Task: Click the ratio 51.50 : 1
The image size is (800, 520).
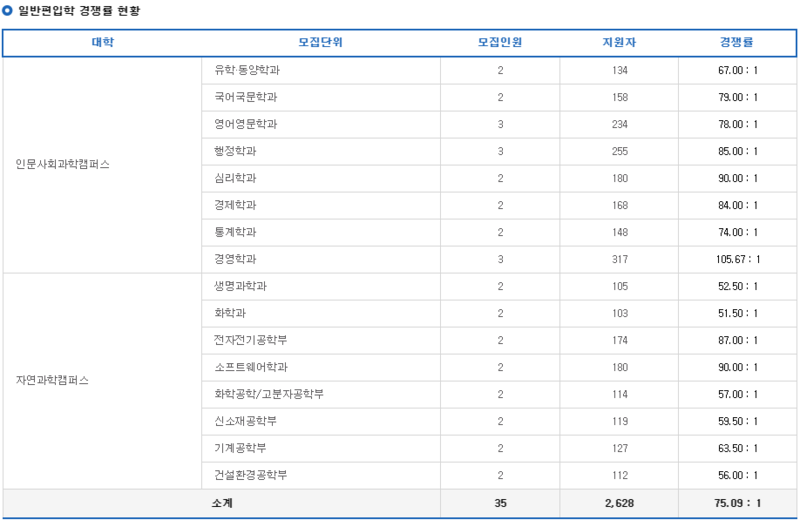Action: click(738, 314)
